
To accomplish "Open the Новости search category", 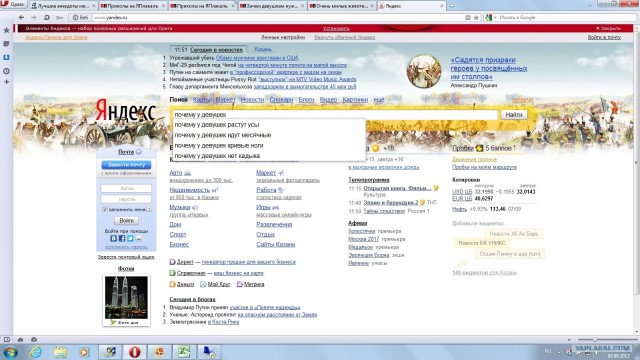I will coord(252,100).
